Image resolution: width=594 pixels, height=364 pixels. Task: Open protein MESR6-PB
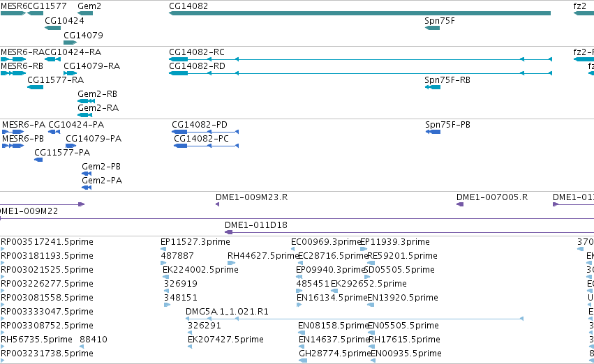[23, 139]
